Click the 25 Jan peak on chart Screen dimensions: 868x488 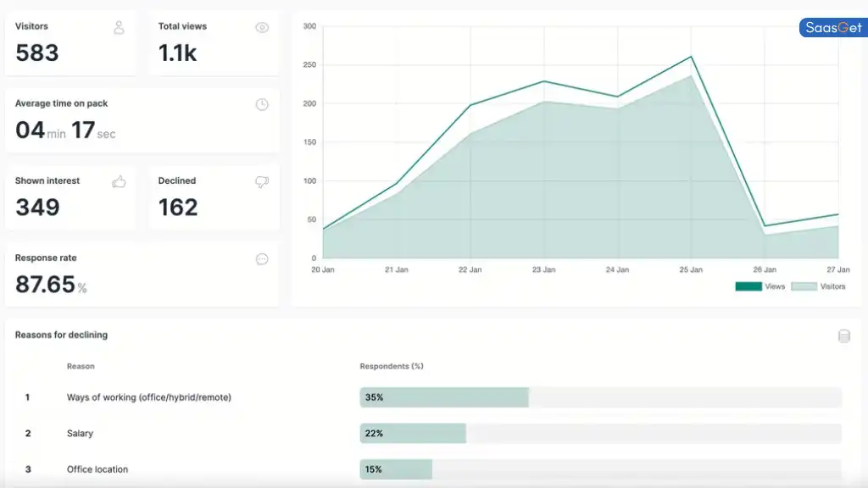point(691,58)
